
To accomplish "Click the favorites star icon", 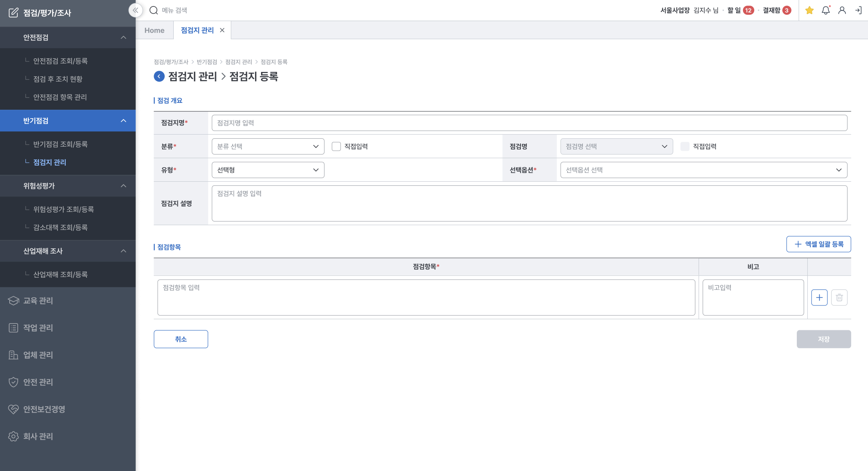I will click(x=809, y=10).
